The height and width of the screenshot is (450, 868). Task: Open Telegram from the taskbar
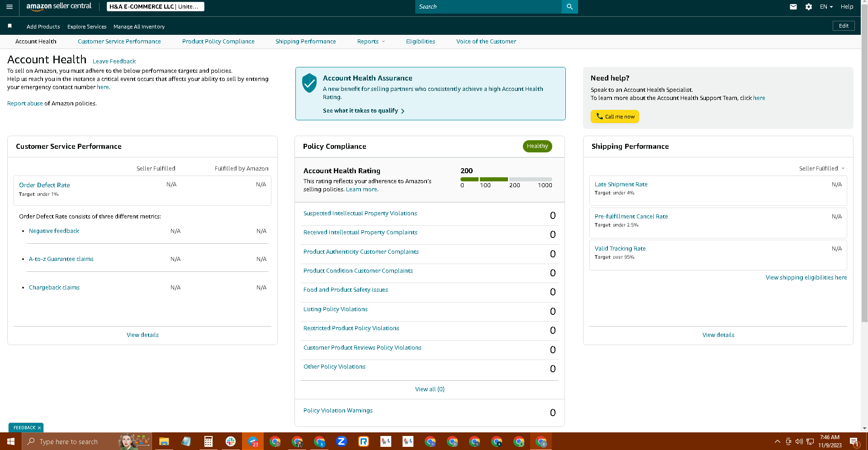253,441
